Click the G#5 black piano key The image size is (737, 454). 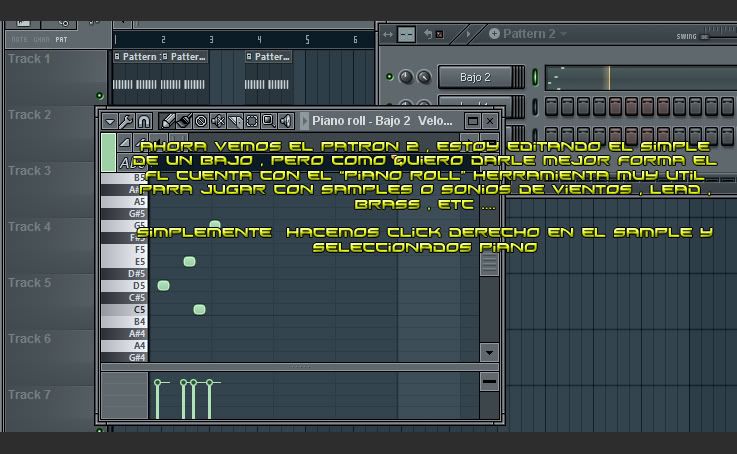pos(124,213)
